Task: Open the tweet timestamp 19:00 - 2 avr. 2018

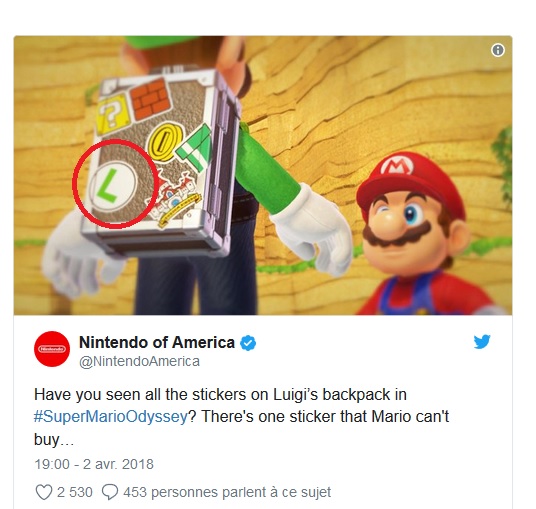Action: (94, 464)
